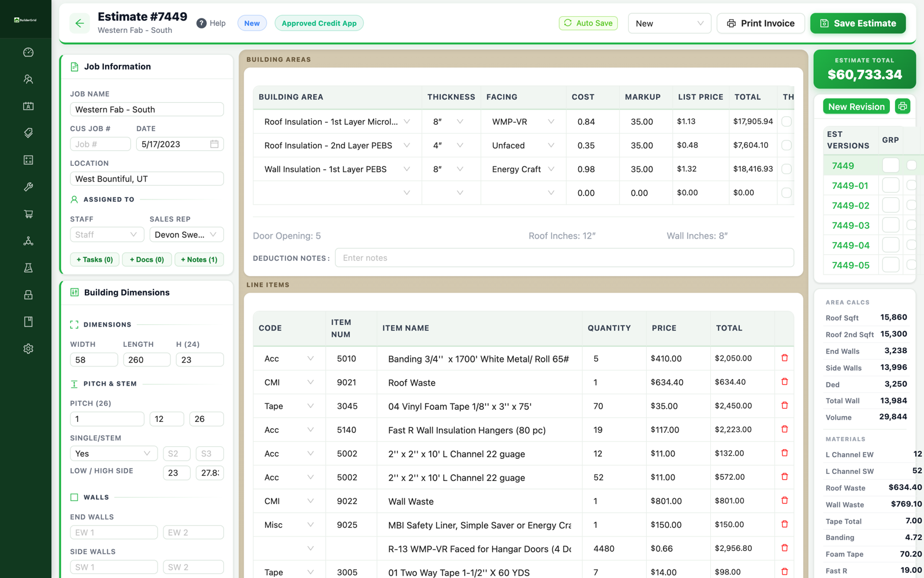
Task: Open the shopping cart icon in sidebar
Action: tap(28, 214)
